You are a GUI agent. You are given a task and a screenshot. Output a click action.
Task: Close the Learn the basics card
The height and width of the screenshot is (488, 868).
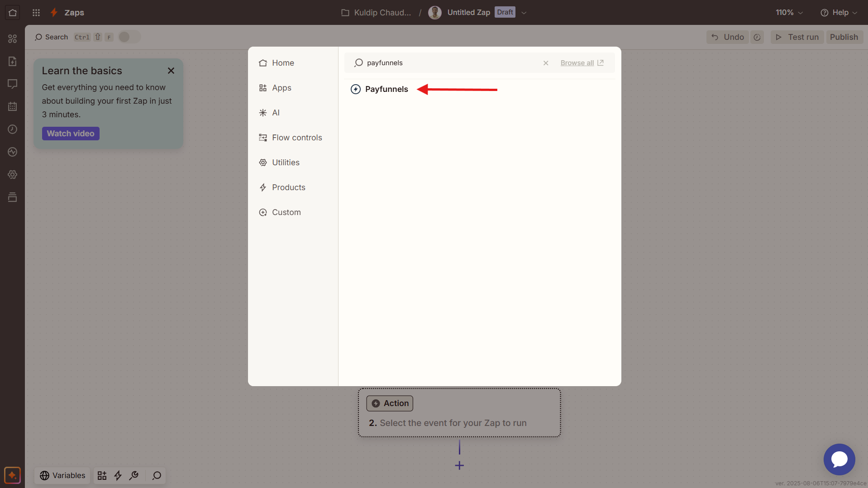pos(171,71)
